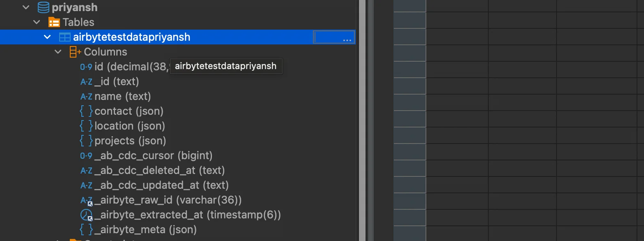Select the location (json) column
The image size is (644, 241).
tap(129, 126)
